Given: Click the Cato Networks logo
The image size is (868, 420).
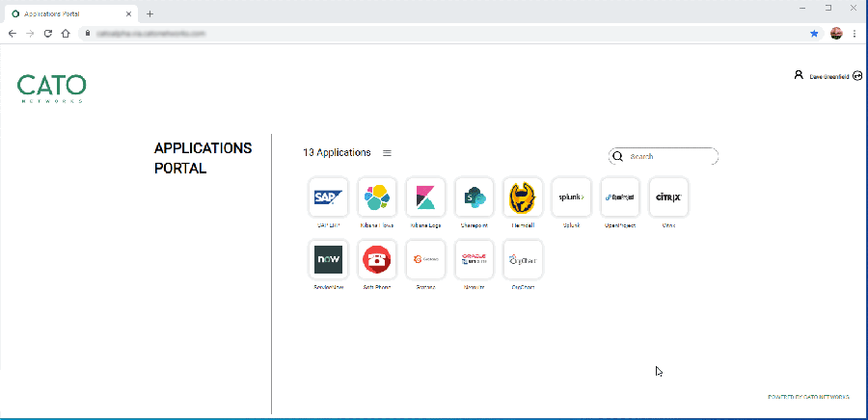Looking at the screenshot, I should pos(51,89).
